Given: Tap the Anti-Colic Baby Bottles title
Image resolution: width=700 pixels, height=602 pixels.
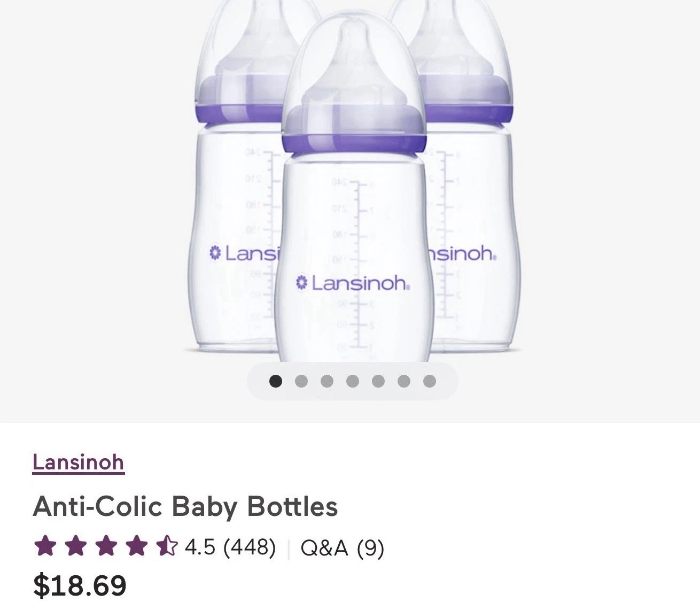Looking at the screenshot, I should coord(185,506).
